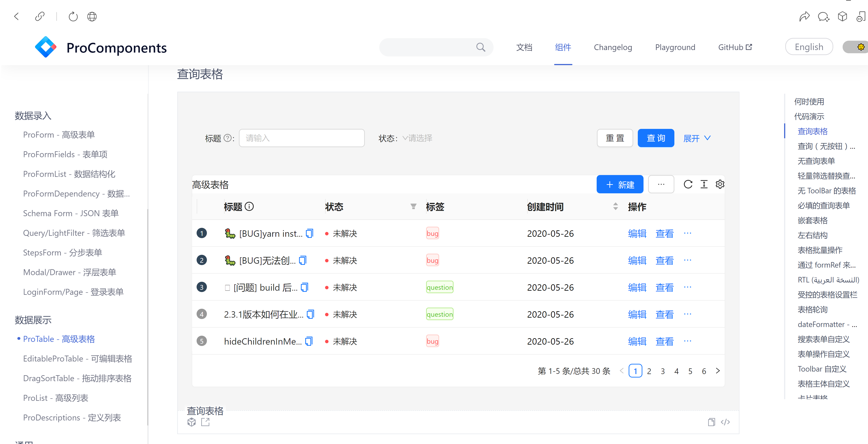This screenshot has height=444, width=868.
Task: Click the share arrow icon
Action: [804, 16]
